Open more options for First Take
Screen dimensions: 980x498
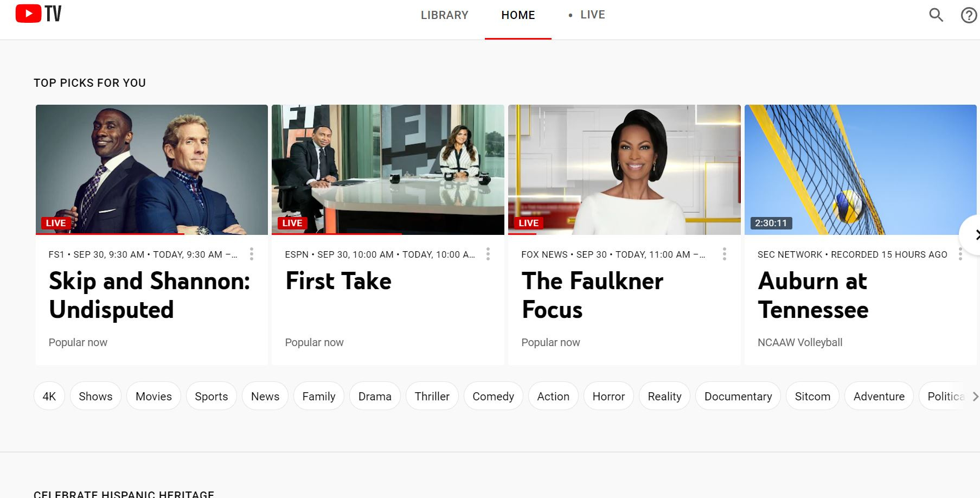(x=488, y=254)
